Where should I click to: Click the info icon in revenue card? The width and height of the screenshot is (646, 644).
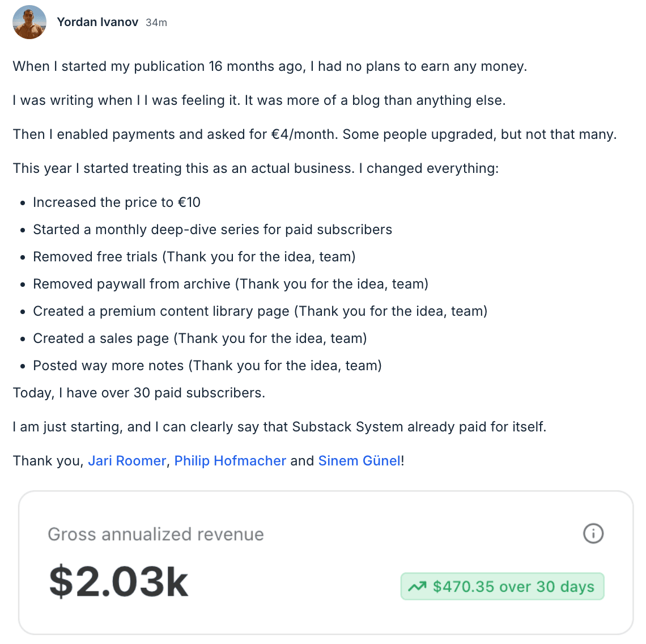point(593,533)
